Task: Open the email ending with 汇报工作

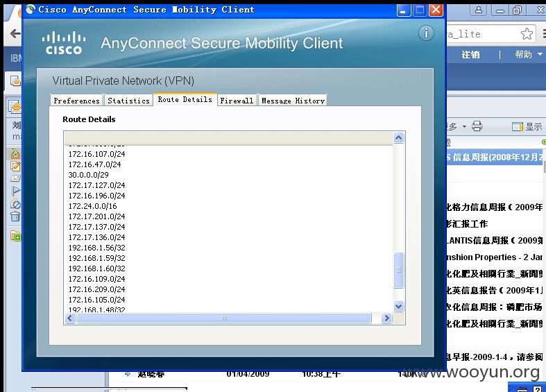Action: coord(495,224)
